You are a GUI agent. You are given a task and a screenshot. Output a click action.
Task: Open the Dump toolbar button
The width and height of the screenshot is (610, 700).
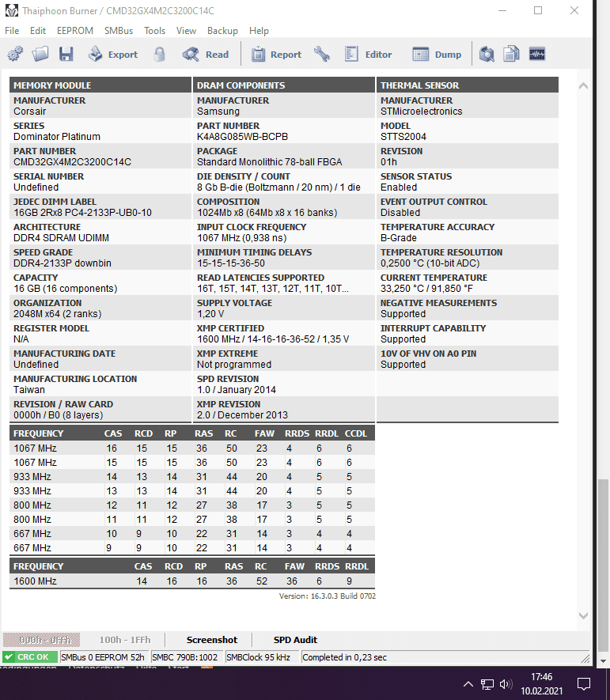436,55
